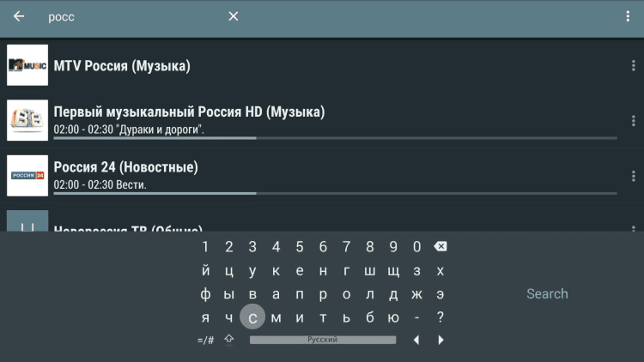644x362 pixels.
Task: Toggle the shift key on keyboard
Action: pyautogui.click(x=229, y=340)
